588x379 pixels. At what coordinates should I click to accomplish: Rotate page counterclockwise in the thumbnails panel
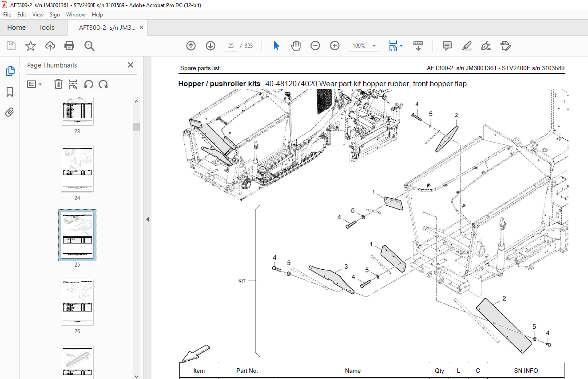(88, 84)
